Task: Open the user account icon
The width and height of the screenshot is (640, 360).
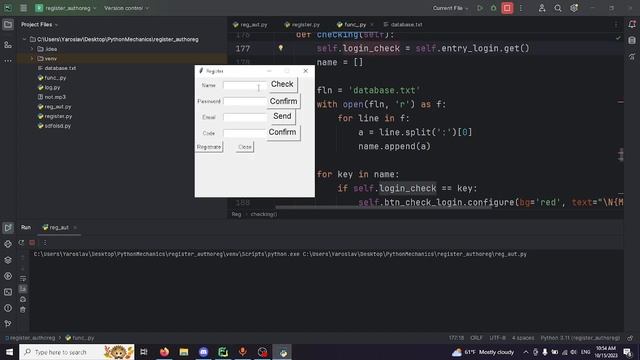Action: (542, 8)
